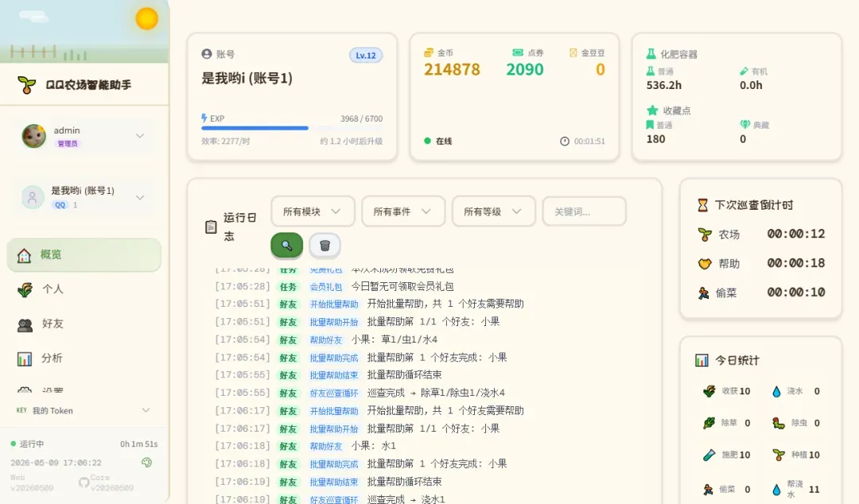Open the 所有等级 filter dropdown
Image resolution: width=859 pixels, height=504 pixels.
click(x=494, y=211)
